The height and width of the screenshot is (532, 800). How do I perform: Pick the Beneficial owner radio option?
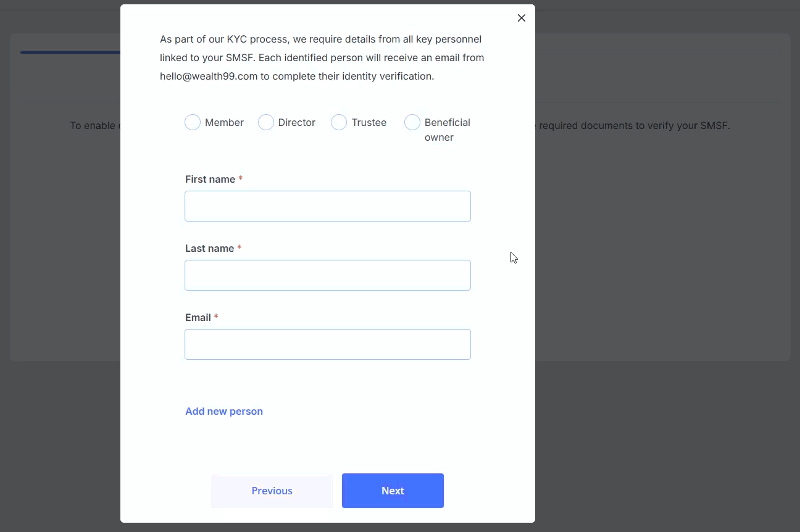click(412, 122)
